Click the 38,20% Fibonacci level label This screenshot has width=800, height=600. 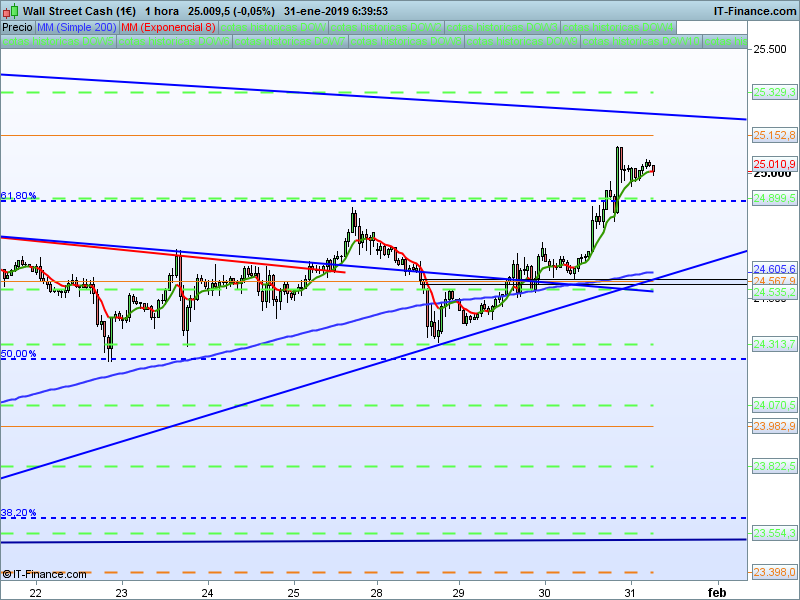[18, 513]
